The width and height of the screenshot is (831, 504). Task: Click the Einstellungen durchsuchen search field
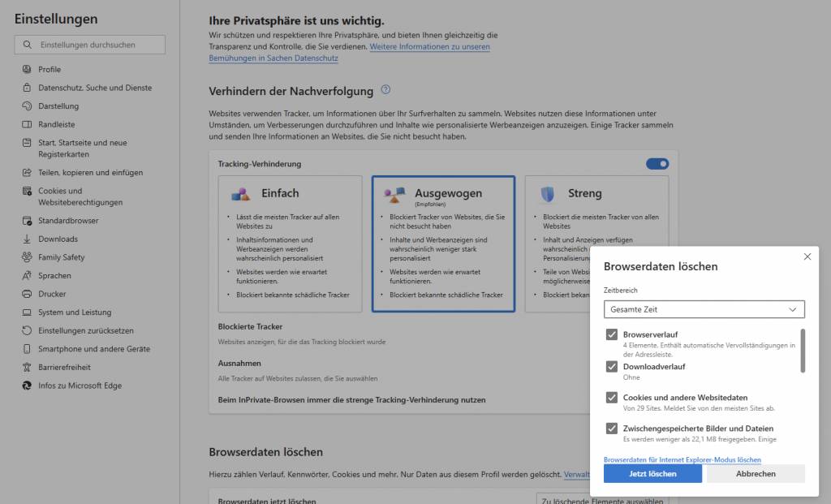click(89, 44)
